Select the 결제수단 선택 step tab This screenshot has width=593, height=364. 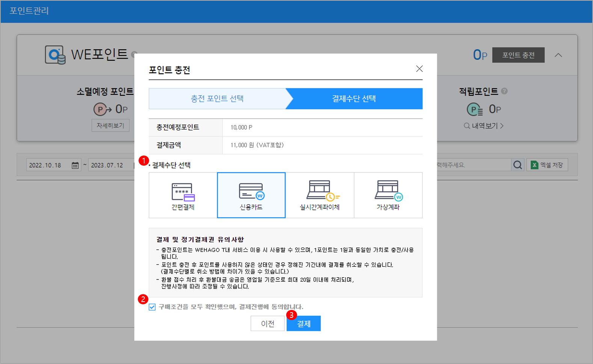click(x=354, y=99)
